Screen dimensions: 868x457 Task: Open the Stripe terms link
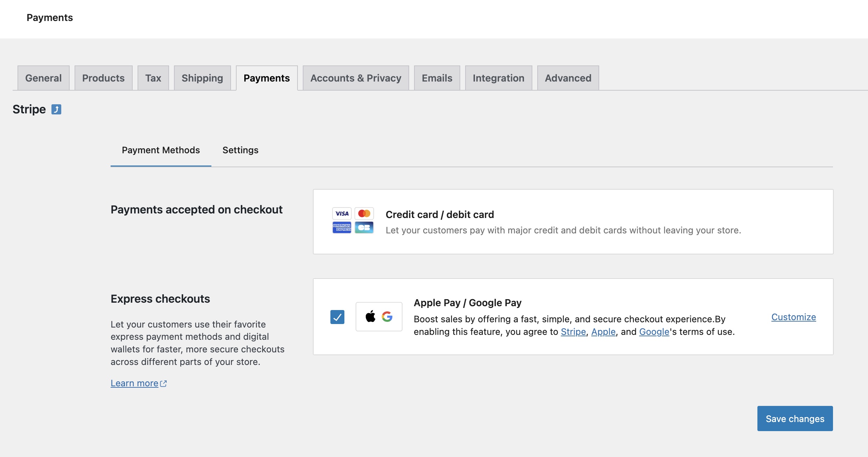(573, 332)
